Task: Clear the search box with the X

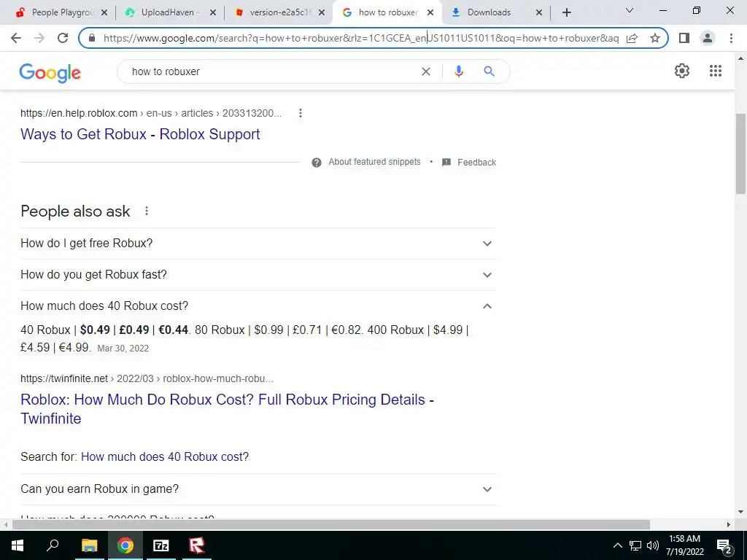Action: coord(426,71)
